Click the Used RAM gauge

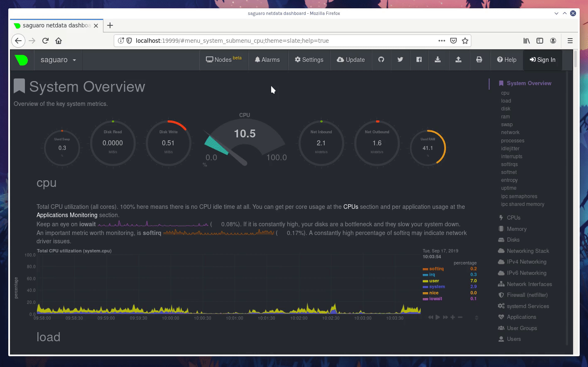tap(428, 148)
